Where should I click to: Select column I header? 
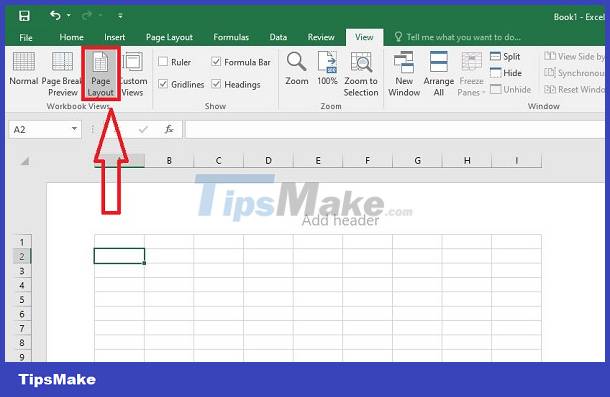coord(517,160)
